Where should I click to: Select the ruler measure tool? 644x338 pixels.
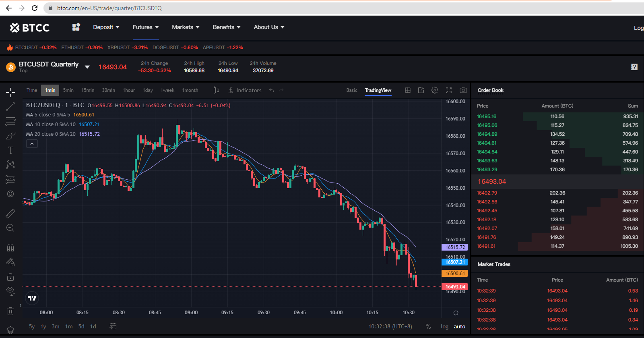click(10, 213)
